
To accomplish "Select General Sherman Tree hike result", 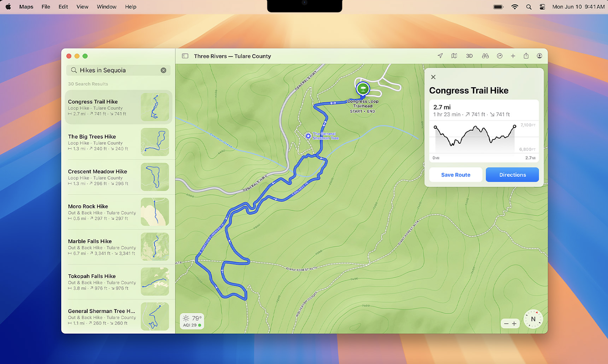I will click(119, 317).
